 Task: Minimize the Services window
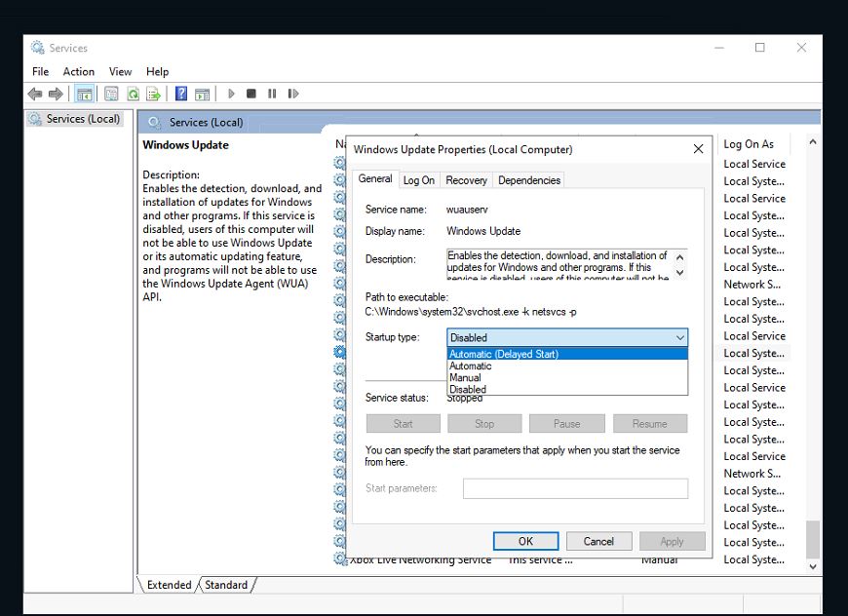click(718, 48)
